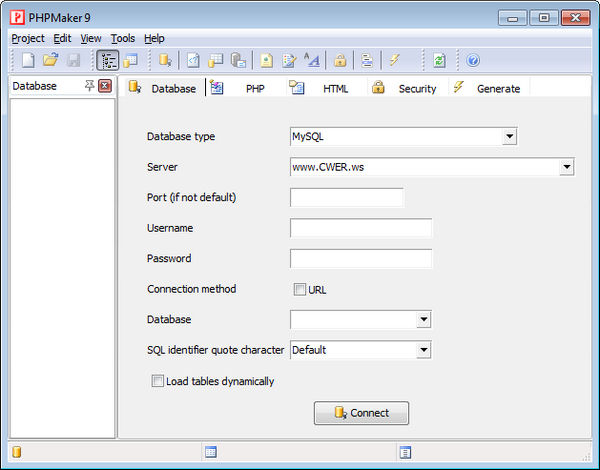Image resolution: width=600 pixels, height=470 pixels.
Task: Click the lightning bolt Generate toolbar icon
Action: point(395,61)
